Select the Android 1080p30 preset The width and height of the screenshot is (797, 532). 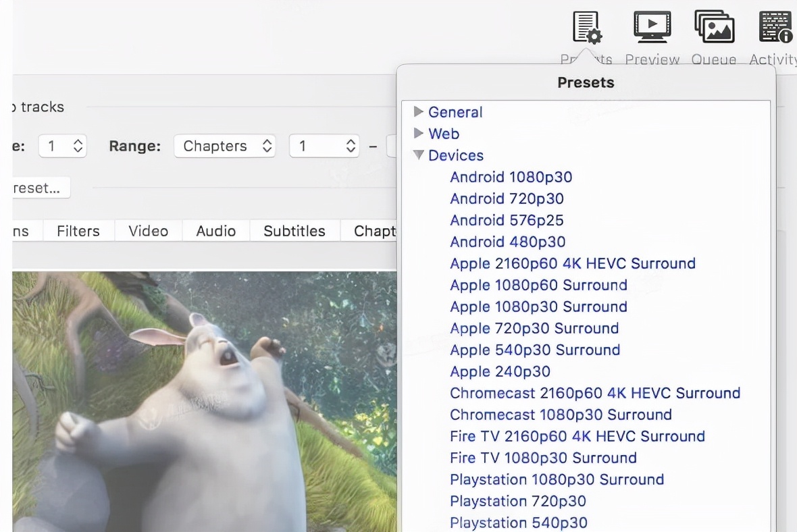coord(511,177)
